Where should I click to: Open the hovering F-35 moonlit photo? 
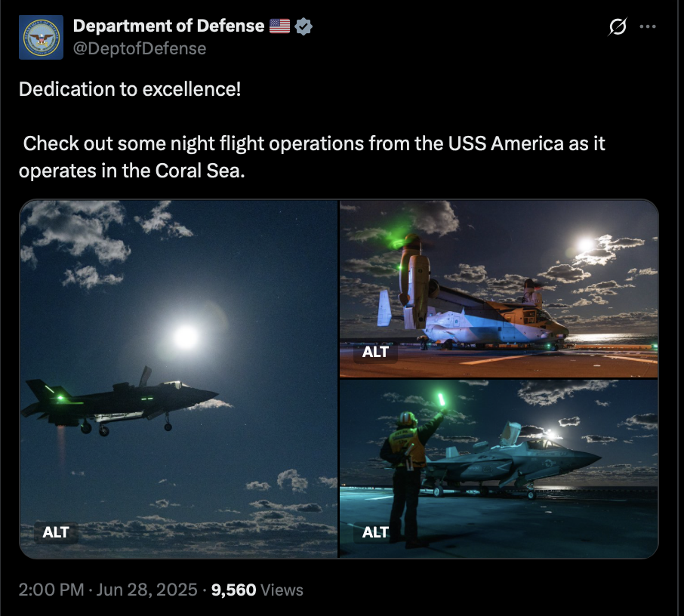[178, 379]
